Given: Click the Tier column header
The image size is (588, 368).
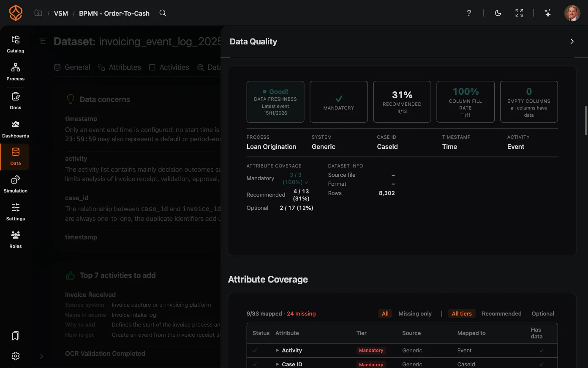Looking at the screenshot, I should tap(362, 333).
